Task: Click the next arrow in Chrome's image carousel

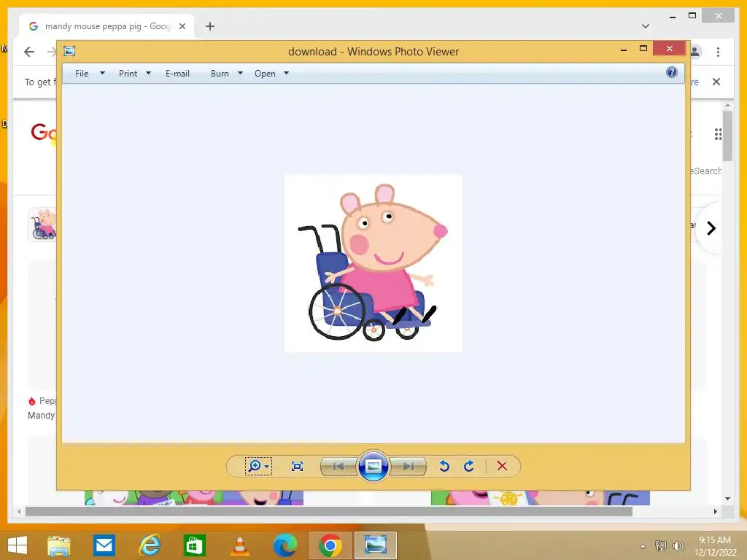Action: coord(711,228)
